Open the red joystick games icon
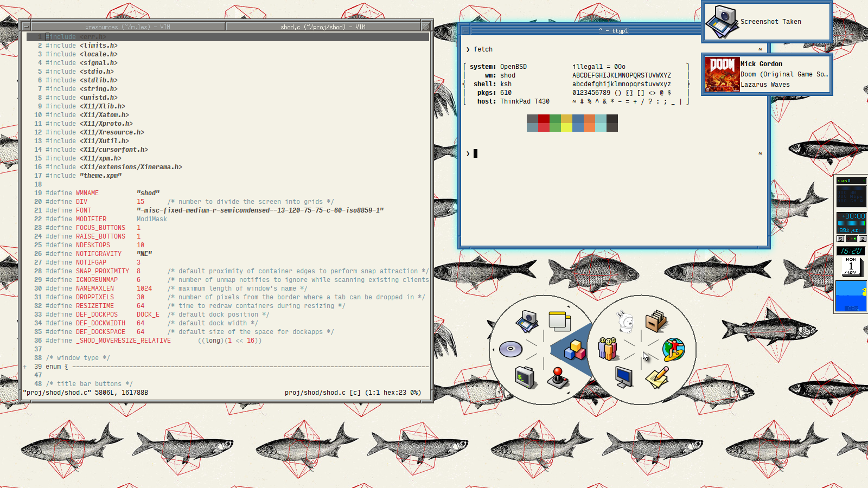Viewport: 868px width, 488px height. click(x=558, y=377)
